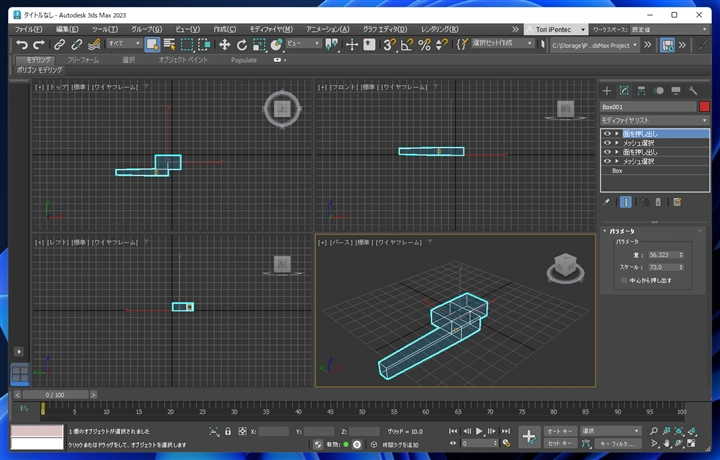Screen dimensions: 720x460
Task: Click the Pan View hand icon
Action: click(x=666, y=443)
